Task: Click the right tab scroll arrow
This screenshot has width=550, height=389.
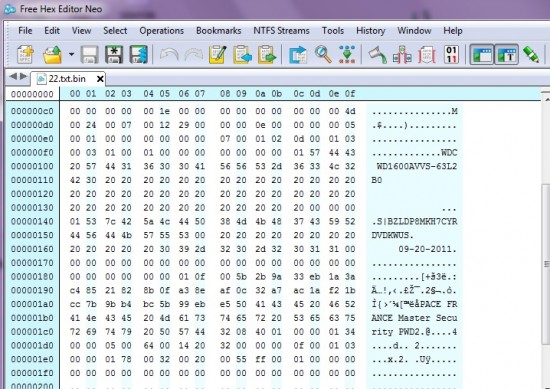Action: (24, 76)
